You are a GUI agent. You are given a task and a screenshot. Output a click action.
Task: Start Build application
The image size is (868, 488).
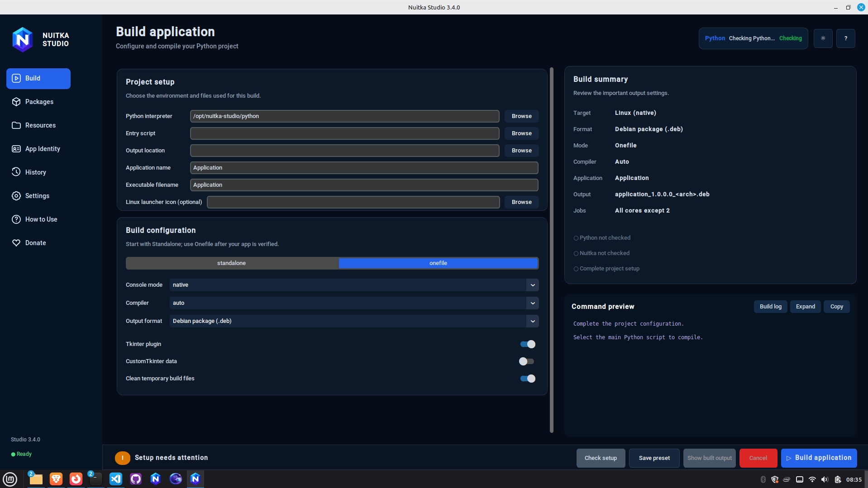click(x=819, y=458)
